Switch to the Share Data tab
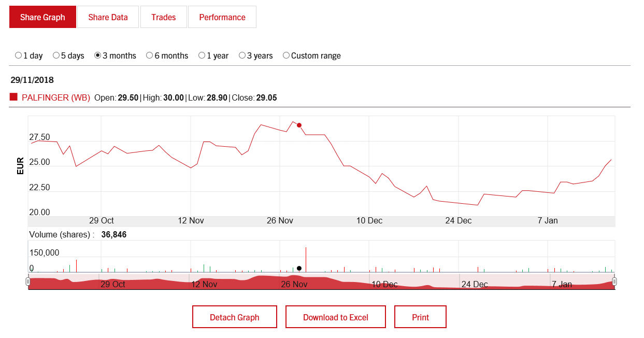Image resolution: width=644 pixels, height=338 pixels. coord(107,17)
